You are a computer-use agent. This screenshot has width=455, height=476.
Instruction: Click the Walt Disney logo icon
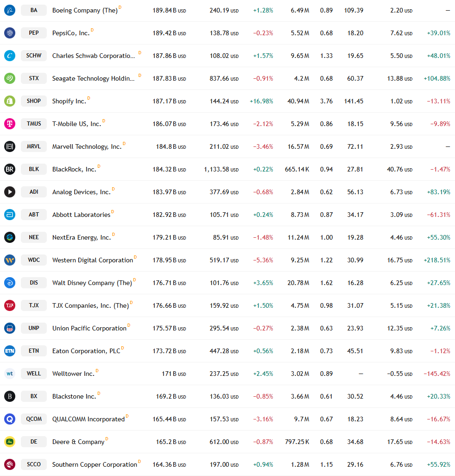(x=10, y=283)
